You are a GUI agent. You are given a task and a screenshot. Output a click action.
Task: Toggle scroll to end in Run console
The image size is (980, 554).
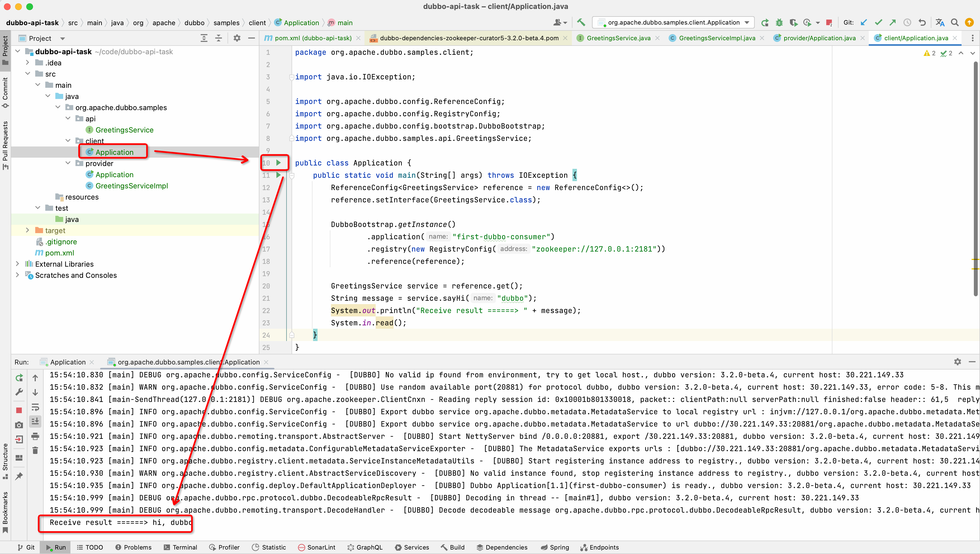[x=35, y=421]
